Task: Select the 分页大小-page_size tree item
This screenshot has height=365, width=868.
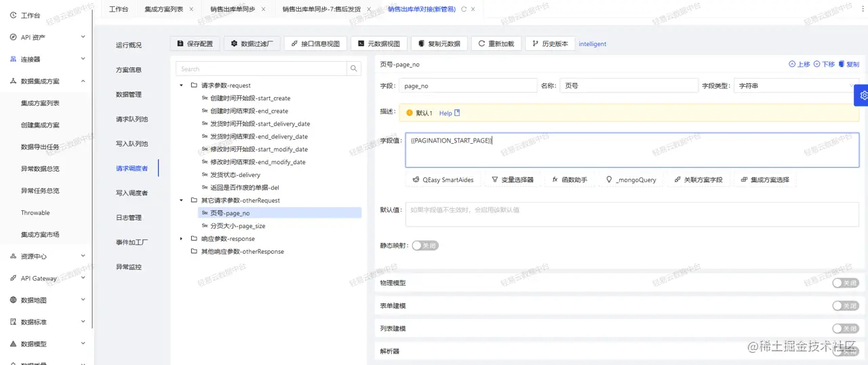Action: click(x=237, y=226)
